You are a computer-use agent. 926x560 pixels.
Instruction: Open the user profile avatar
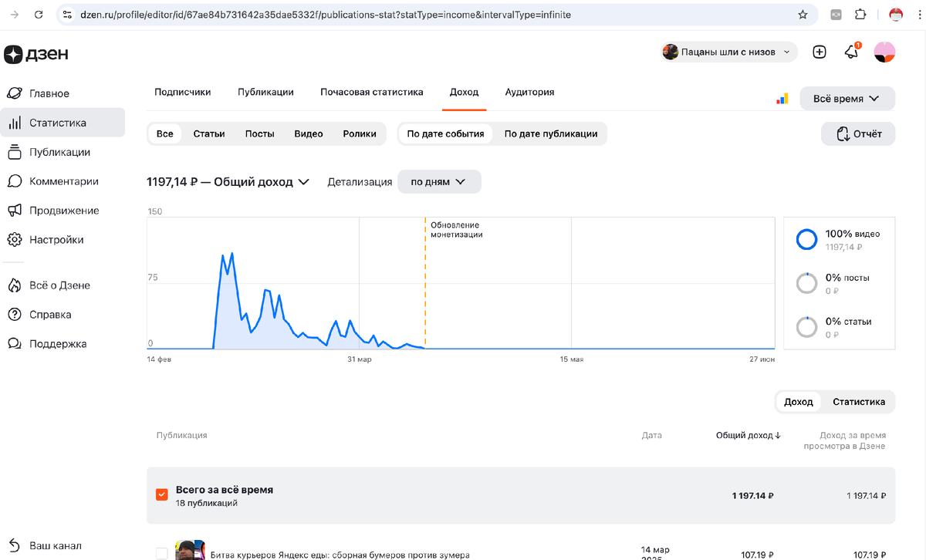pyautogui.click(x=884, y=52)
